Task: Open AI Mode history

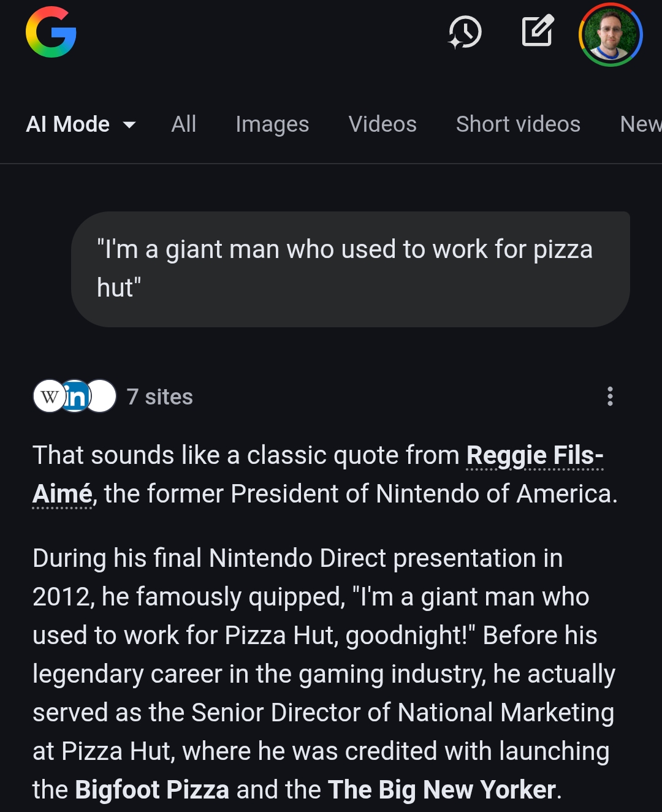Action: 465,32
